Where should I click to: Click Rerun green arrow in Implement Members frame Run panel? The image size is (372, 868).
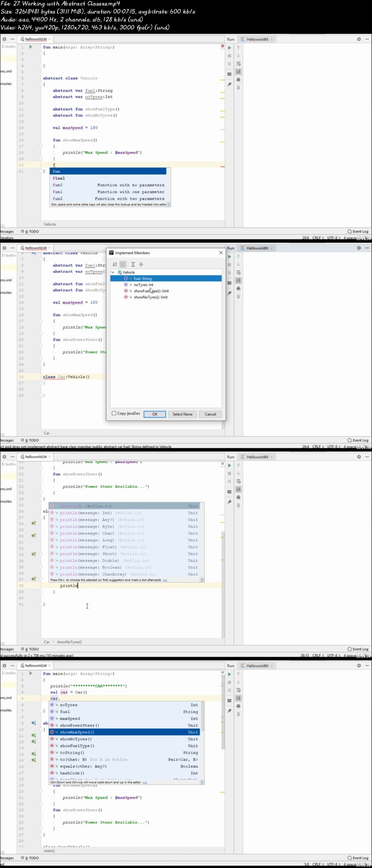click(229, 256)
